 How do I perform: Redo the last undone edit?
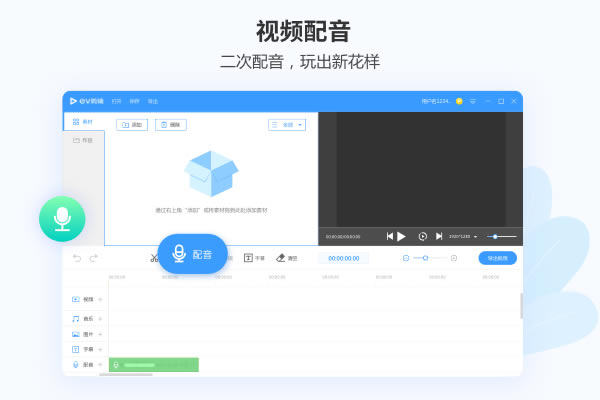pyautogui.click(x=94, y=258)
